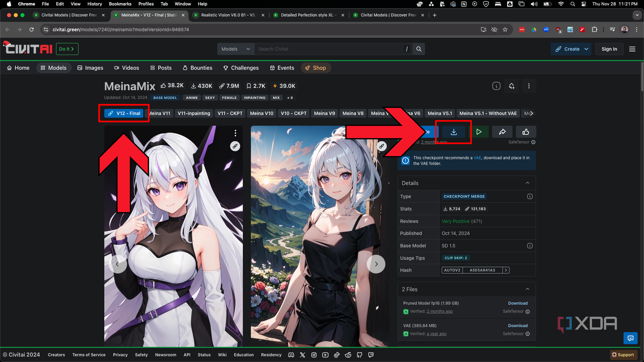Screen dimensions: 644x362
Task: Open the Chrome three-dot menu
Action: click(637, 30)
